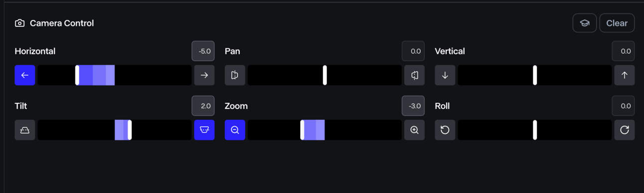This screenshot has height=193, width=644.
Task: Click the Zoom in magnifier button
Action: pos(414,130)
